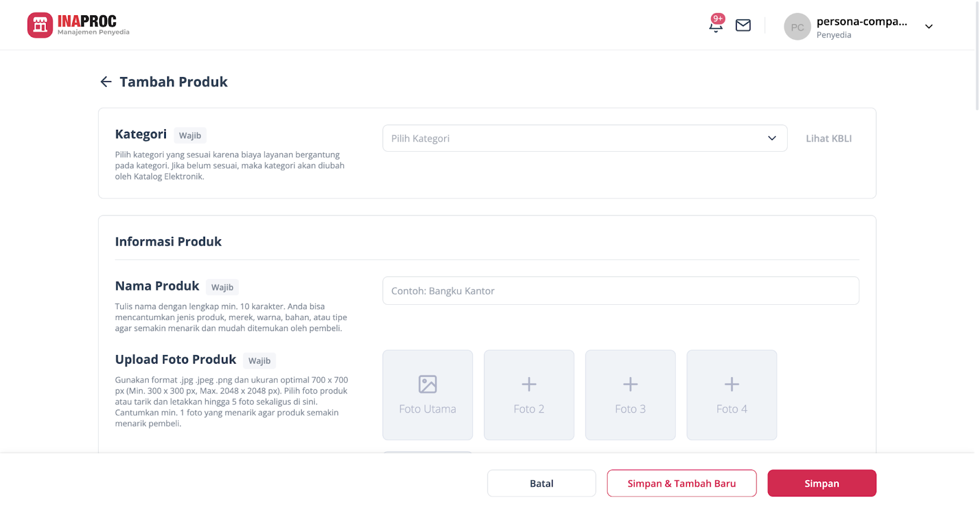Open the messages envelope icon
The height and width of the screenshot is (513, 980).
point(743,25)
